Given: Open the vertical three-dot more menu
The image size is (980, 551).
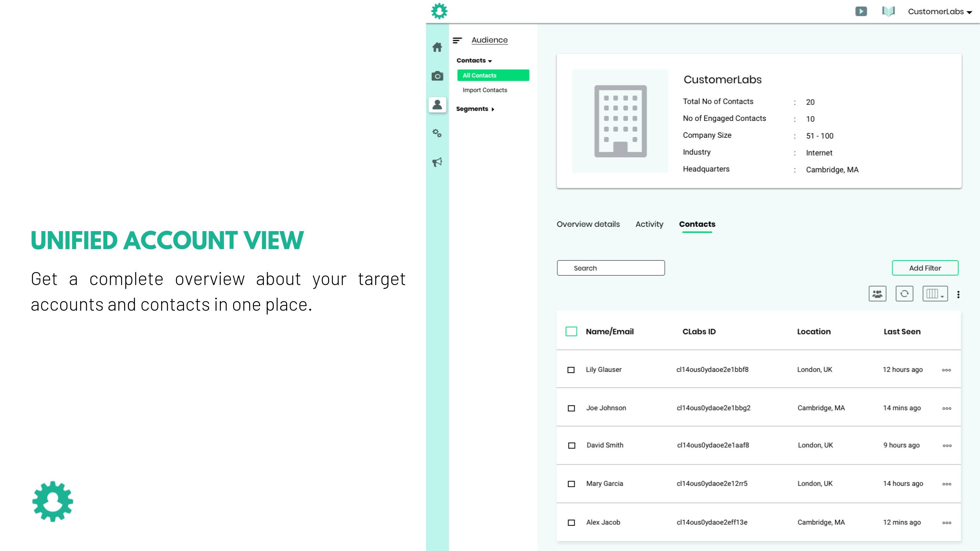Looking at the screenshot, I should pos(958,294).
